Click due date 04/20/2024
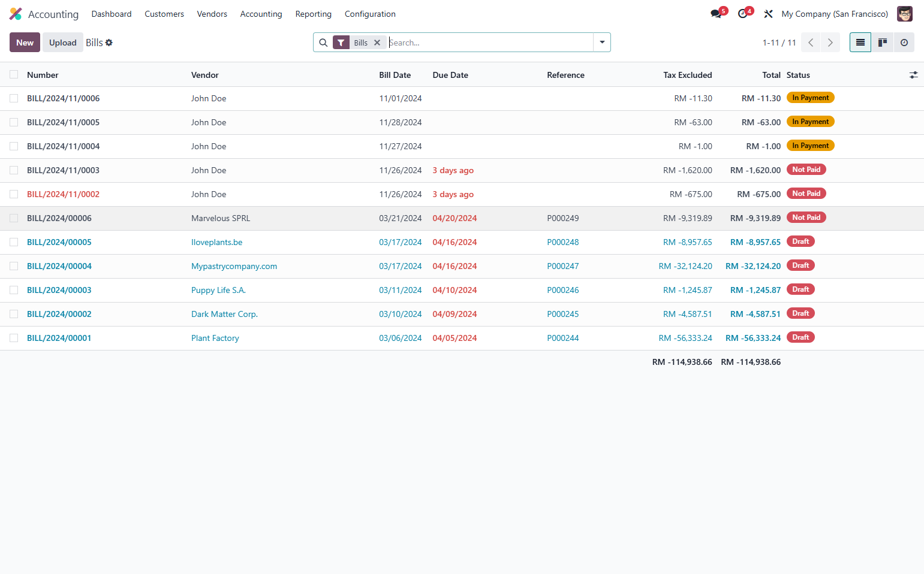The image size is (924, 574). tap(455, 218)
